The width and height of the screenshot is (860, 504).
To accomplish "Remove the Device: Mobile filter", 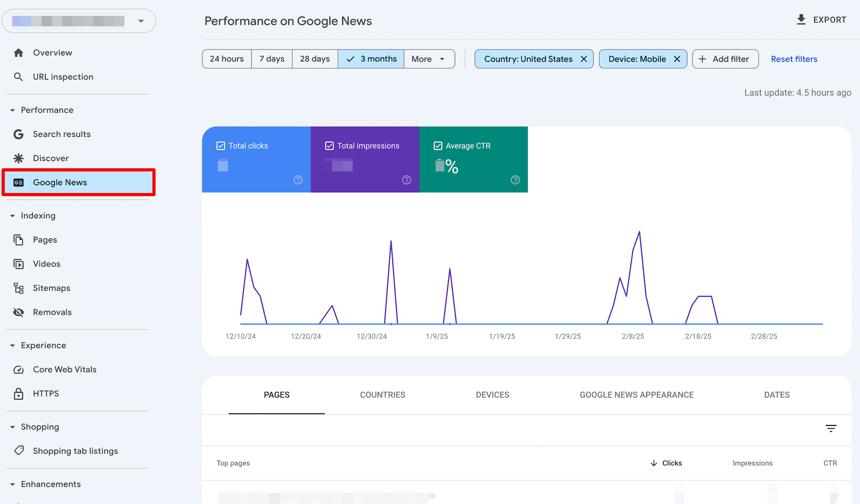I will [677, 59].
